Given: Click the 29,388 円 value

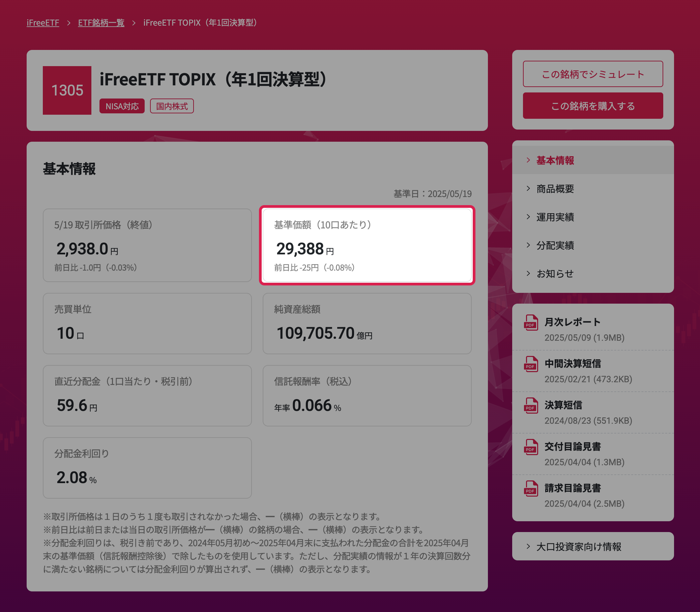Looking at the screenshot, I should (x=305, y=249).
